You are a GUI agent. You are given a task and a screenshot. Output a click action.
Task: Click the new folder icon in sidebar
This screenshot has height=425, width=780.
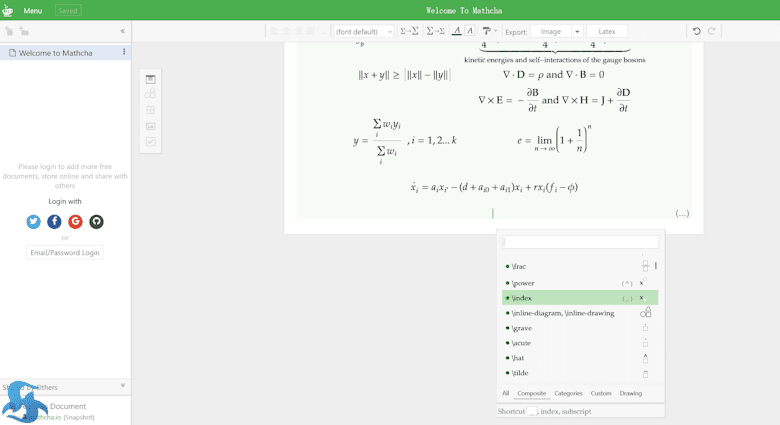click(x=24, y=31)
